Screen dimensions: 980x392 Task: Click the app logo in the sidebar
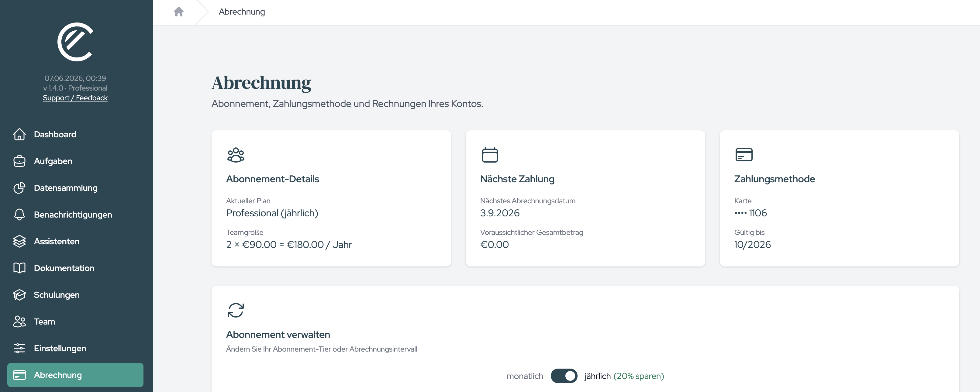click(x=75, y=42)
